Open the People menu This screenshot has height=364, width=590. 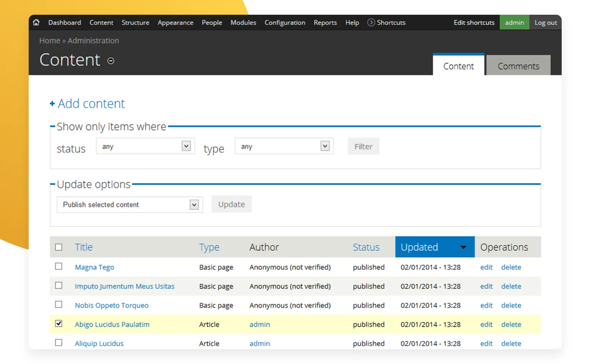212,22
